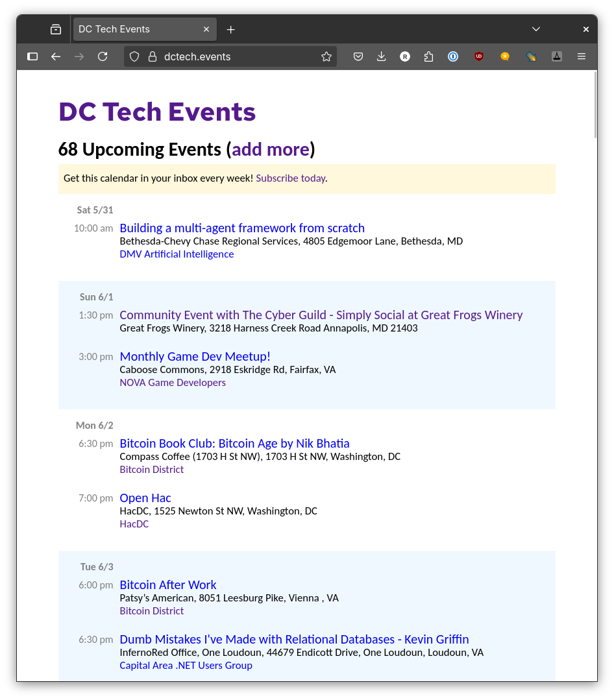614x700 pixels.
Task: Click the page's vertical scrollbar thumb
Action: coord(595,105)
